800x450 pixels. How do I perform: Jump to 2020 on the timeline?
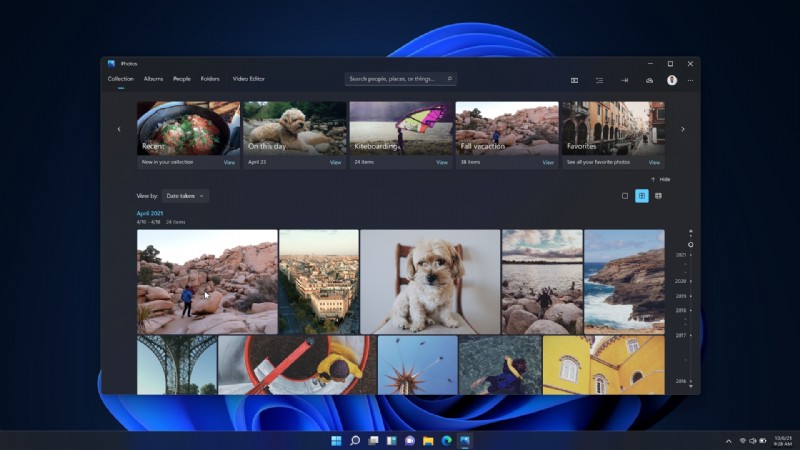(681, 281)
